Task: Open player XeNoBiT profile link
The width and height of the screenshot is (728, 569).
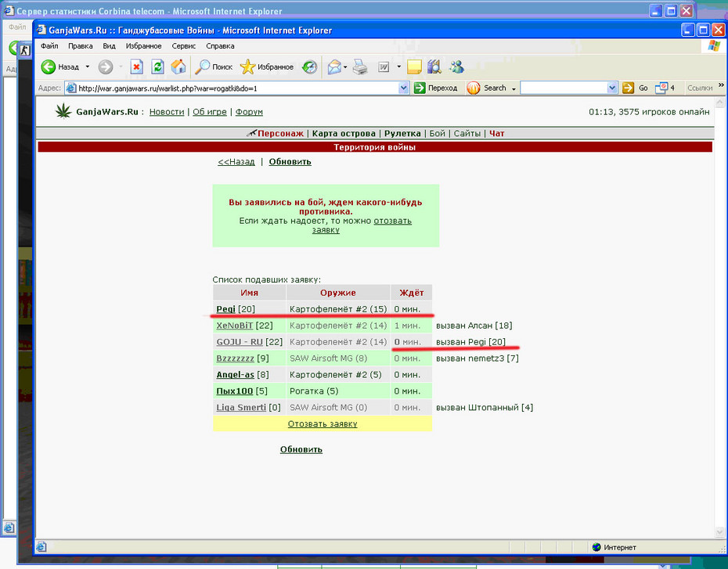Action: tap(235, 326)
